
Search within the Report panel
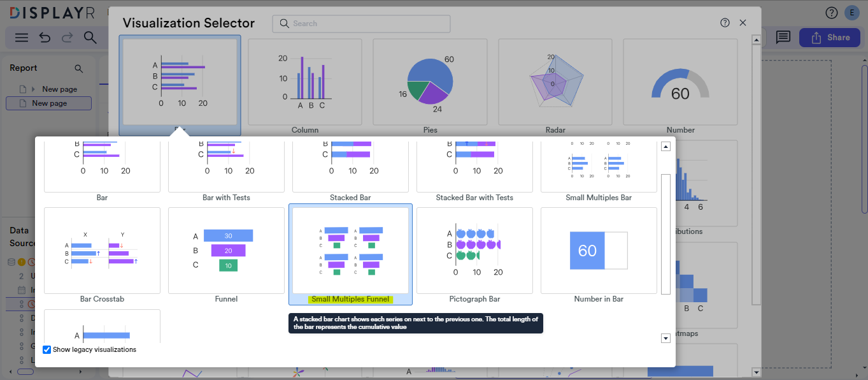click(x=79, y=68)
